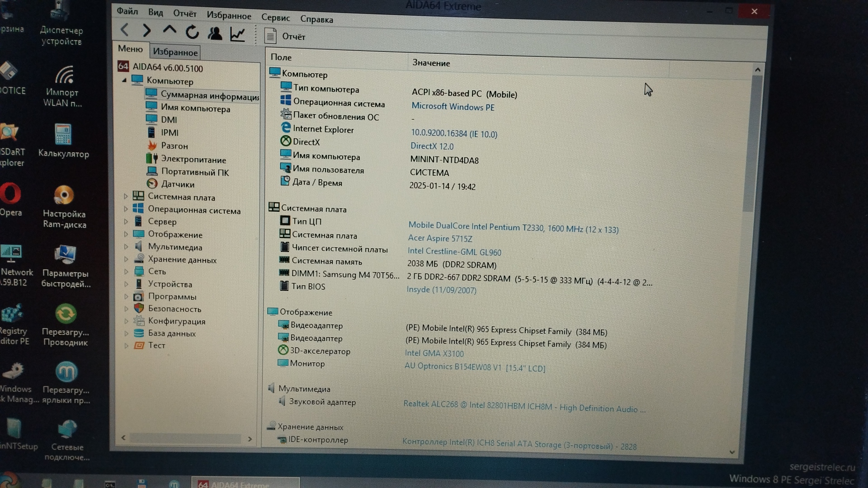Expand the Сервер tree node
This screenshot has width=868, height=488.
coord(126,221)
